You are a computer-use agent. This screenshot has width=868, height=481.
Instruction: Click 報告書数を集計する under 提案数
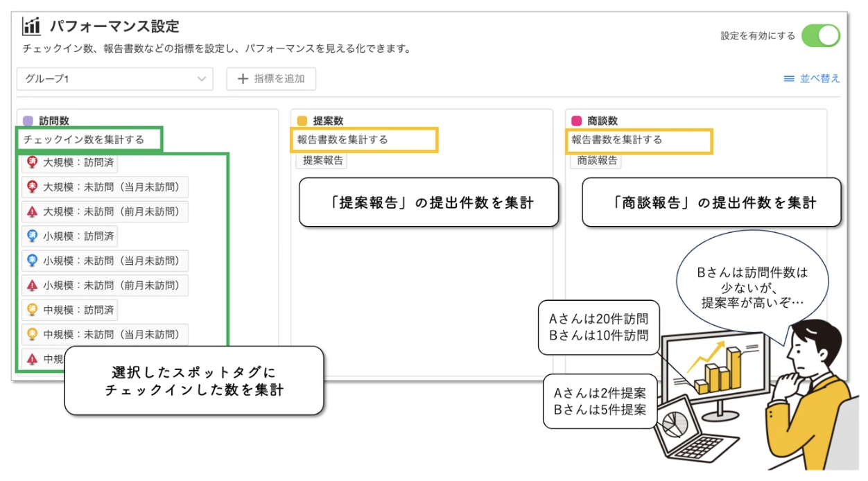click(342, 139)
